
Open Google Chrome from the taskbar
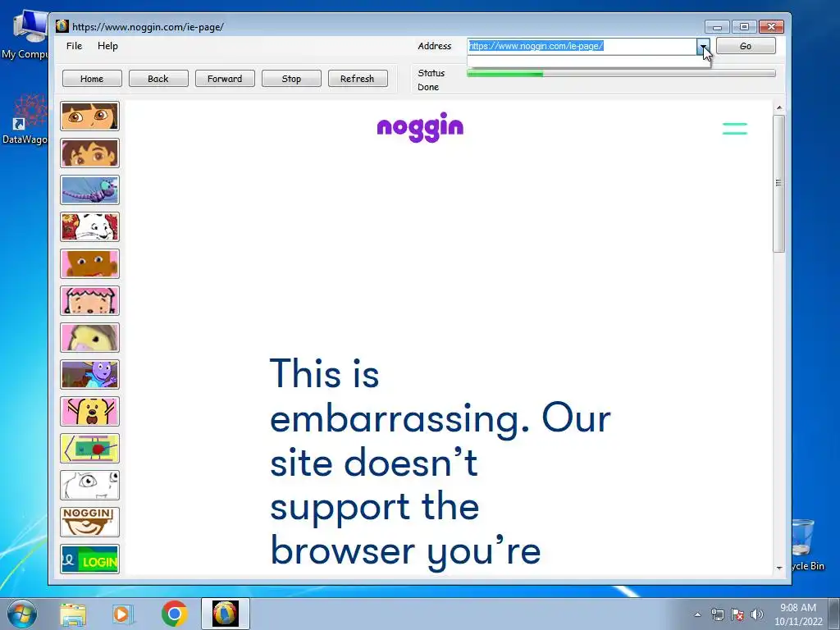174,614
